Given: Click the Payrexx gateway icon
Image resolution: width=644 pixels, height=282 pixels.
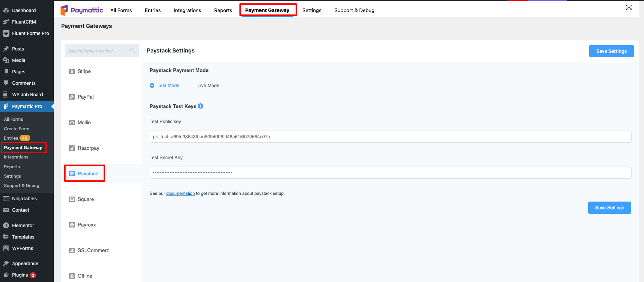Looking at the screenshot, I should [72, 225].
